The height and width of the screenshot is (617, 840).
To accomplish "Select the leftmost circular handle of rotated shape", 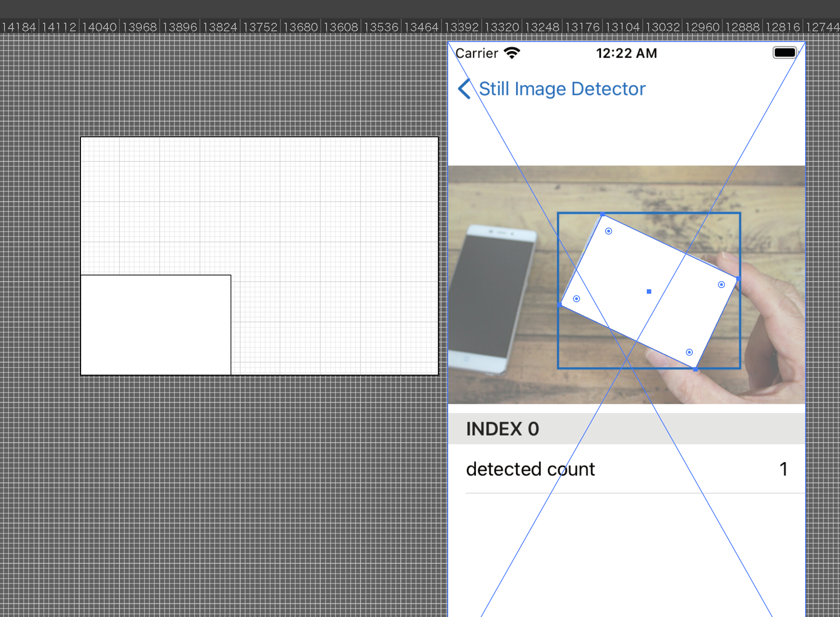I will click(577, 299).
